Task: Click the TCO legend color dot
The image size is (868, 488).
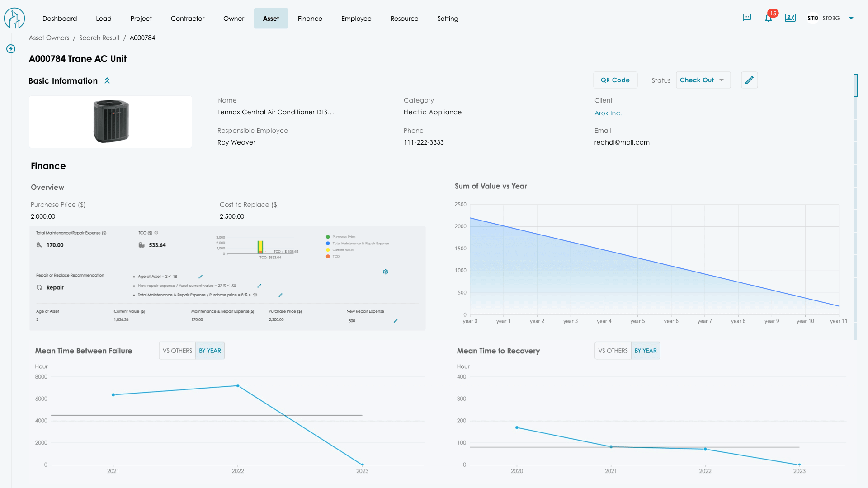Action: tap(328, 257)
